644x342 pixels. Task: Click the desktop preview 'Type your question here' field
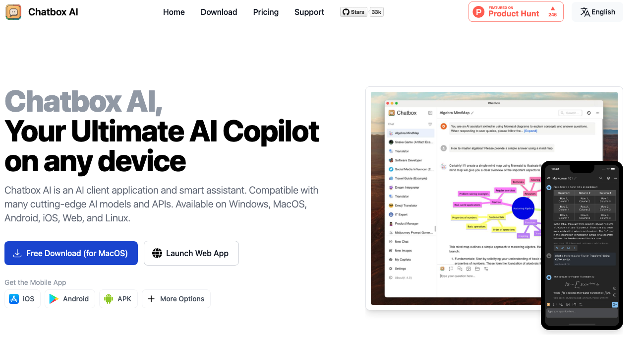pos(488,276)
